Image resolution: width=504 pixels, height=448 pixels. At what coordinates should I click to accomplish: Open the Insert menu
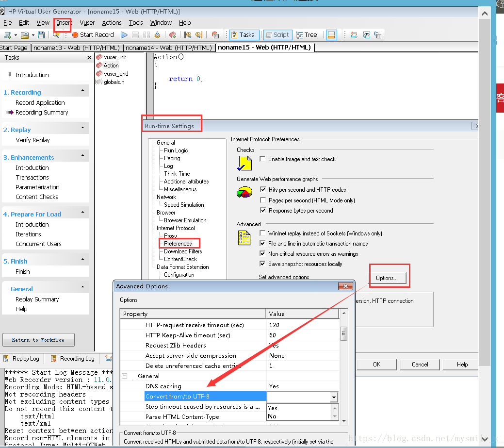pyautogui.click(x=64, y=23)
